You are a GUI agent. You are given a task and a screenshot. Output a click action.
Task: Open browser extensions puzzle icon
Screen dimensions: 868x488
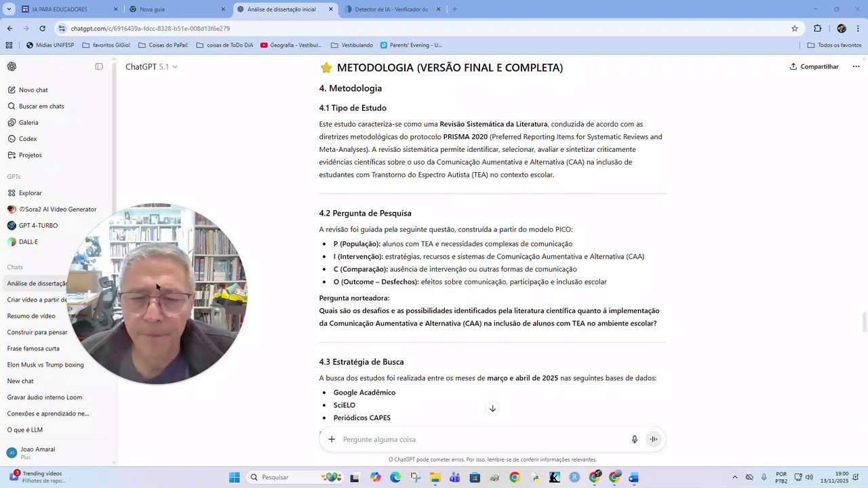click(817, 28)
